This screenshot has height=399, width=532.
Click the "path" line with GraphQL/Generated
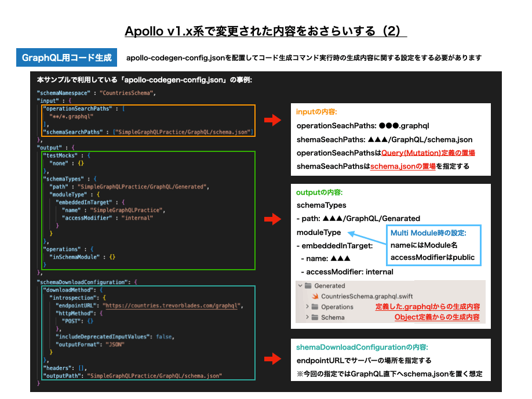pyautogui.click(x=129, y=187)
